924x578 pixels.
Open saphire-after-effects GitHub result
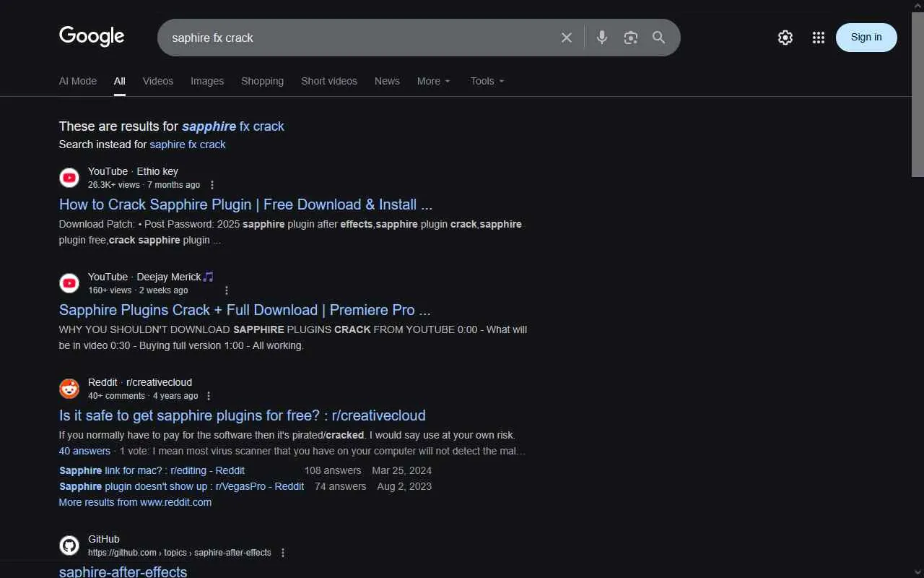point(123,571)
